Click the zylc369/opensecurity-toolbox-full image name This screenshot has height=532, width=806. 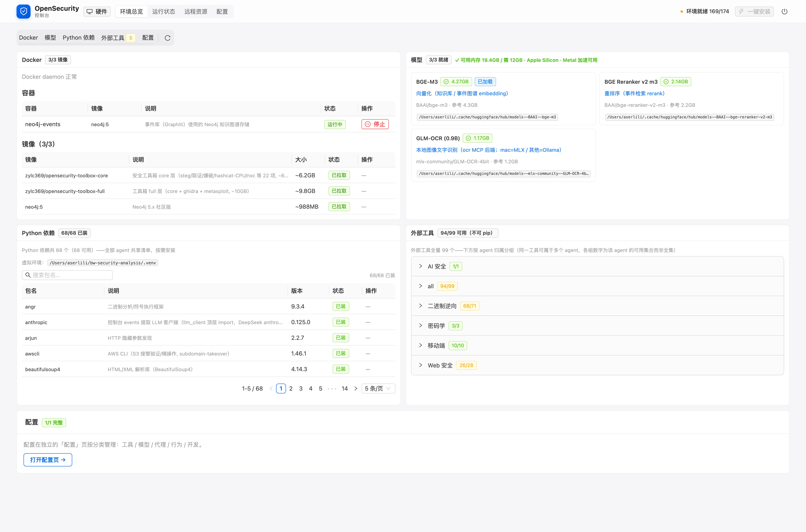[65, 191]
